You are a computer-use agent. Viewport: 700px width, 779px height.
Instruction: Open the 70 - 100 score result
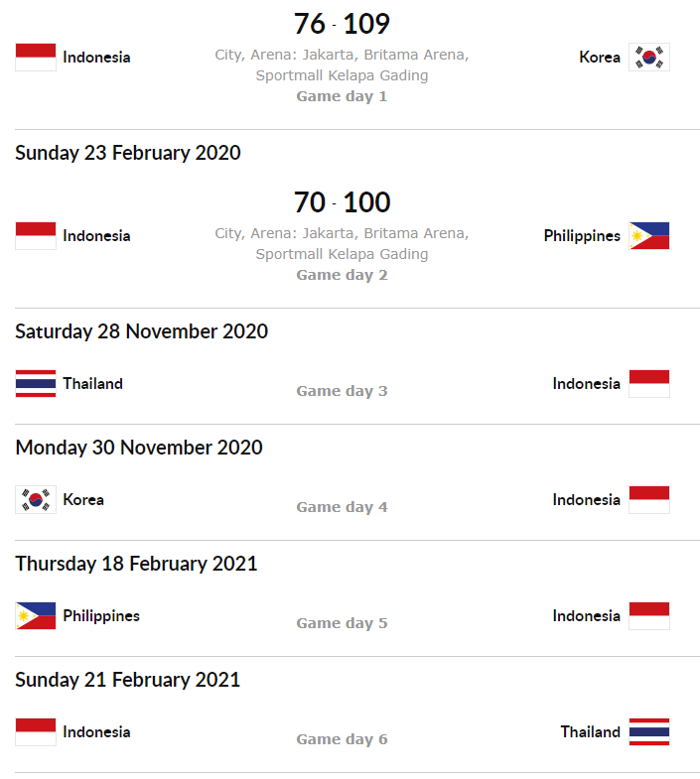(342, 202)
